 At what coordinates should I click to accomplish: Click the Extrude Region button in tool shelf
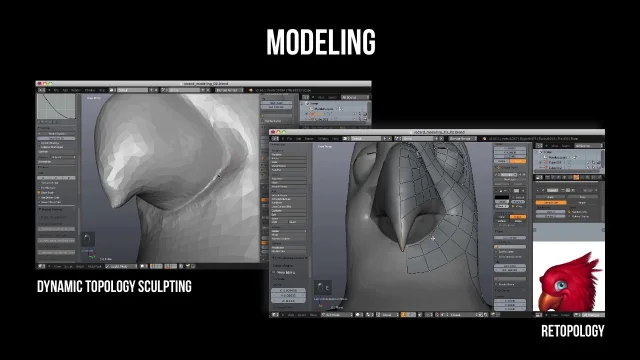click(x=289, y=196)
